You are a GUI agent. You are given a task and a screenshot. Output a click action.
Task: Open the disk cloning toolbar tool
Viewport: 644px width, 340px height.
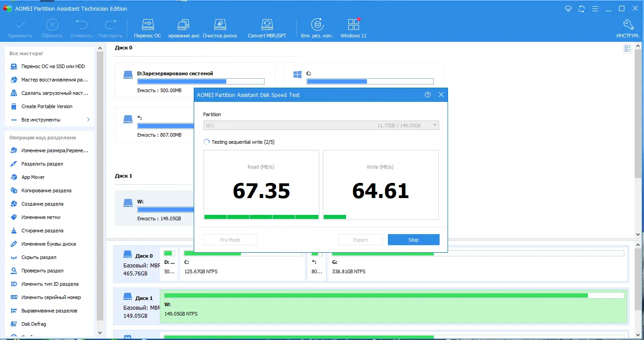(183, 28)
